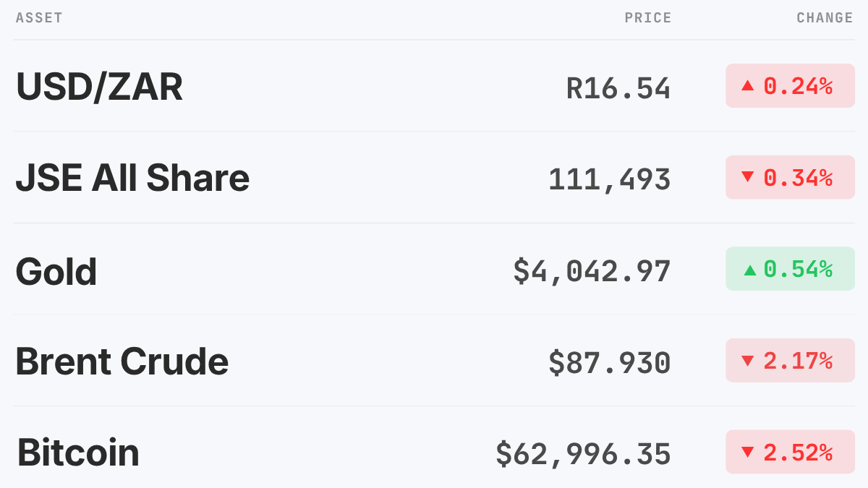Image resolution: width=868 pixels, height=488 pixels.
Task: Click the up arrow in USD/ZAR change badge
Action: click(x=748, y=86)
